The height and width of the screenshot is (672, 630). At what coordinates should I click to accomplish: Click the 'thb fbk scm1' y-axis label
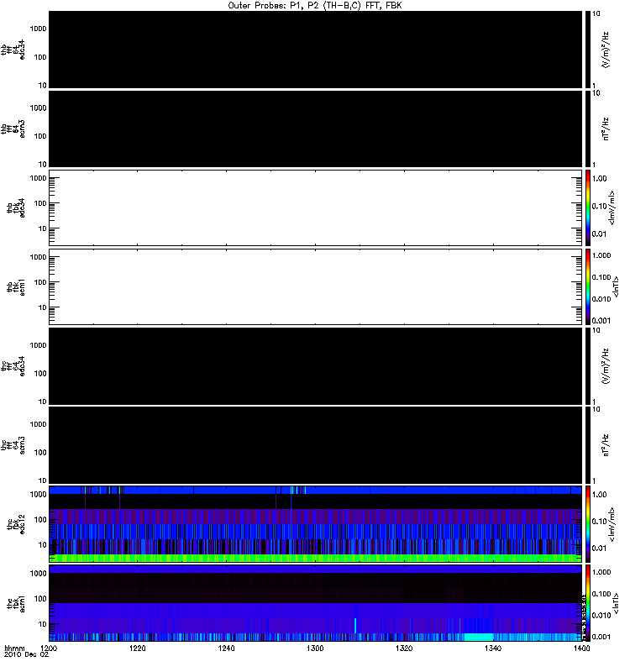(16, 287)
